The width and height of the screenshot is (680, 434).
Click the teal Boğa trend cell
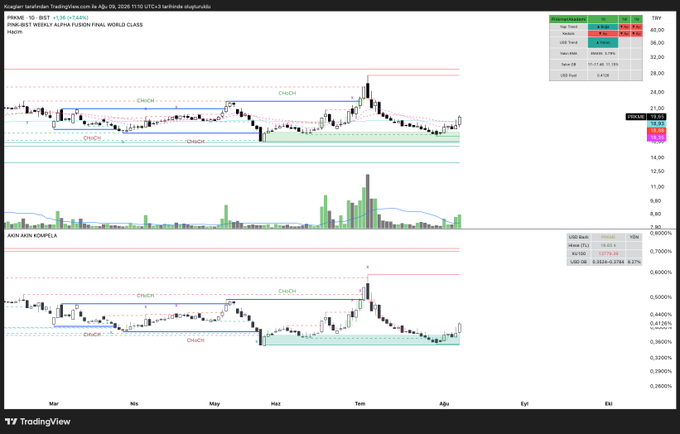point(603,27)
